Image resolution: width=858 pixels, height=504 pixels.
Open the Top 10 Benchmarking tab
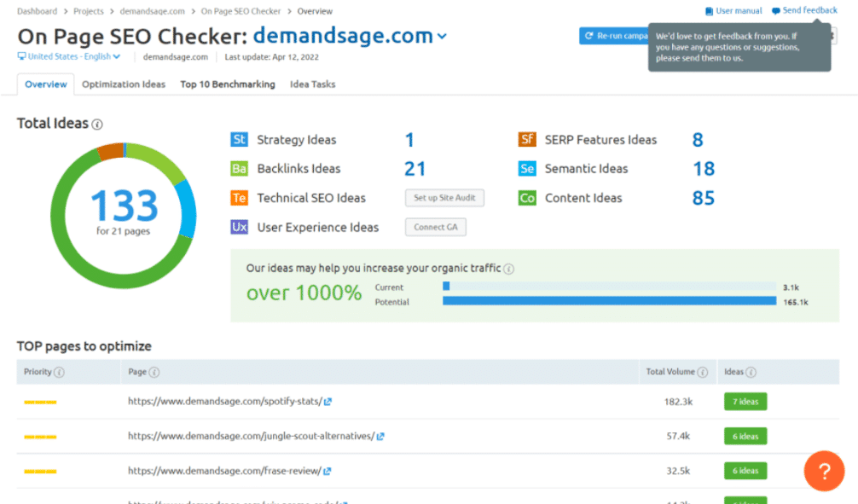(228, 84)
